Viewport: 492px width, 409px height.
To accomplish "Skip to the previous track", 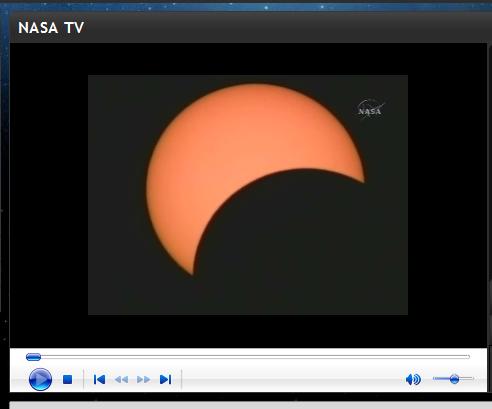I will [x=99, y=379].
